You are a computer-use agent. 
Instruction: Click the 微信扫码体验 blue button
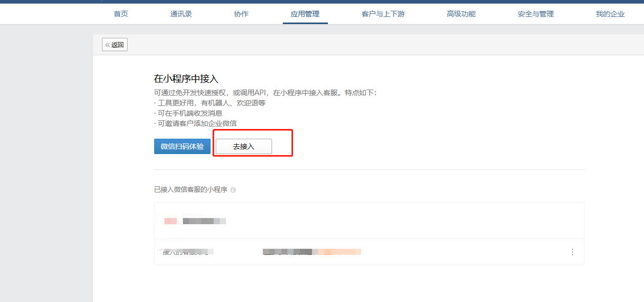tap(182, 146)
